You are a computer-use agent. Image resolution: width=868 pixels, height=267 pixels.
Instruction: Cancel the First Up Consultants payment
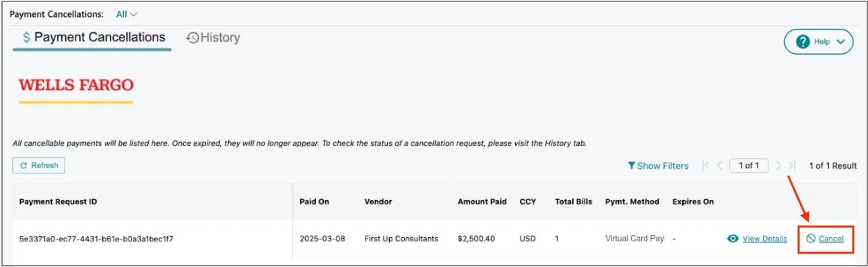[825, 239]
